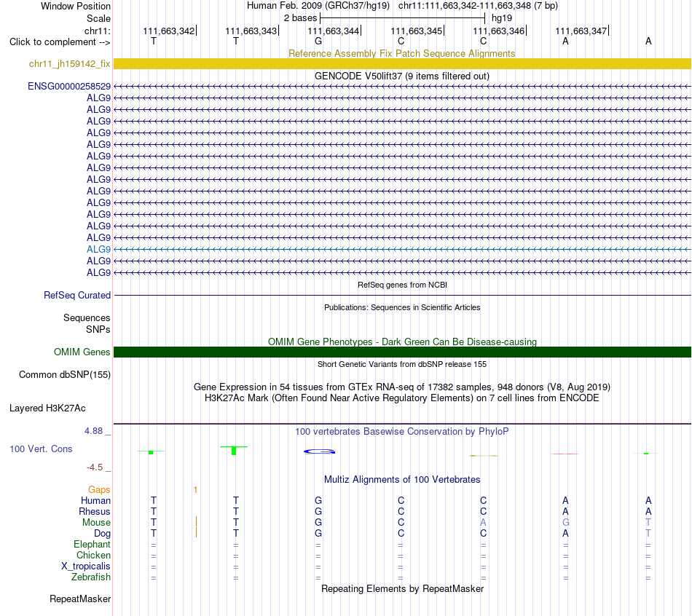
Task: Click the dark green OMIM Genes bar
Action: click(x=402, y=352)
